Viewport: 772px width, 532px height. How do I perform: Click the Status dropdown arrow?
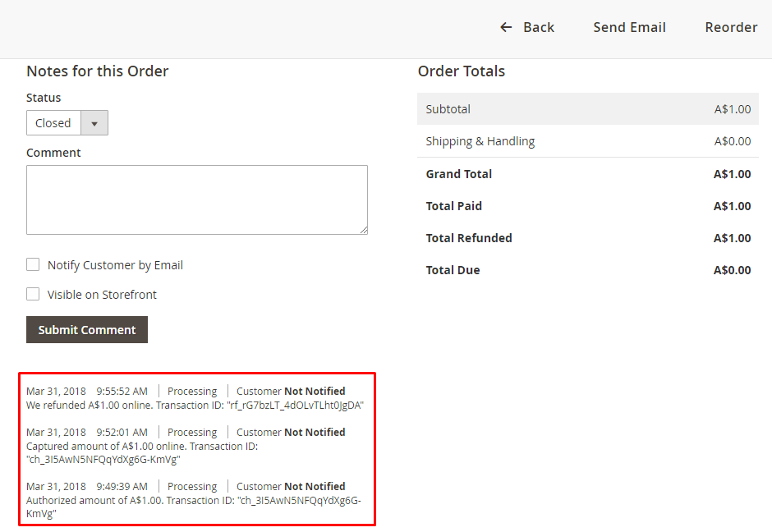tap(94, 123)
